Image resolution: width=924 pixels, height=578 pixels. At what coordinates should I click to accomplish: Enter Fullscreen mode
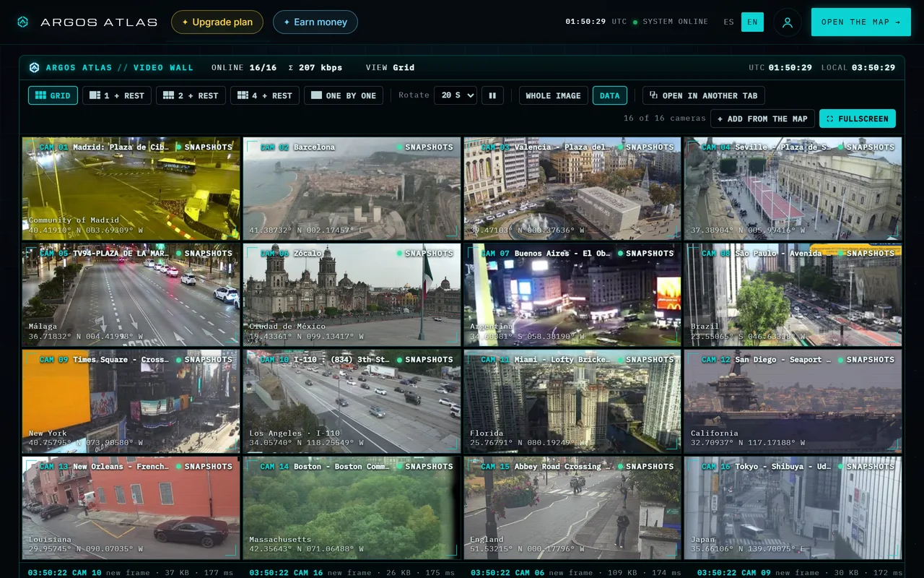pyautogui.click(x=858, y=118)
